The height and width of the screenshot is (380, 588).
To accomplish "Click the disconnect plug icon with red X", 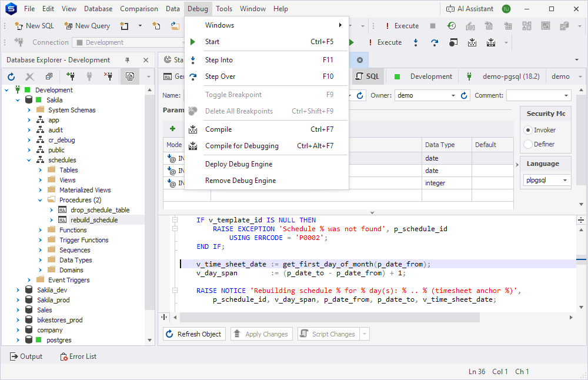I will (x=108, y=77).
